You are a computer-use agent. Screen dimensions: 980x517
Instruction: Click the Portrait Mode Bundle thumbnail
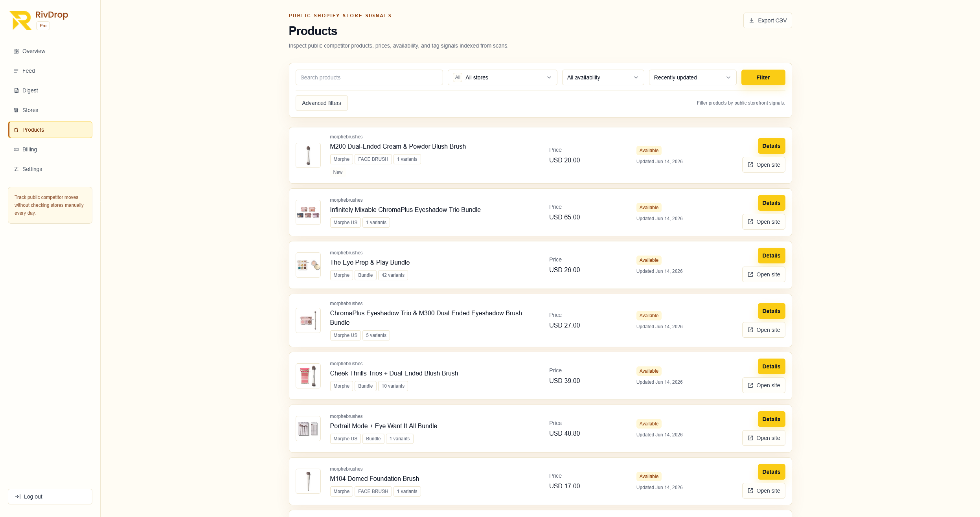308,429
